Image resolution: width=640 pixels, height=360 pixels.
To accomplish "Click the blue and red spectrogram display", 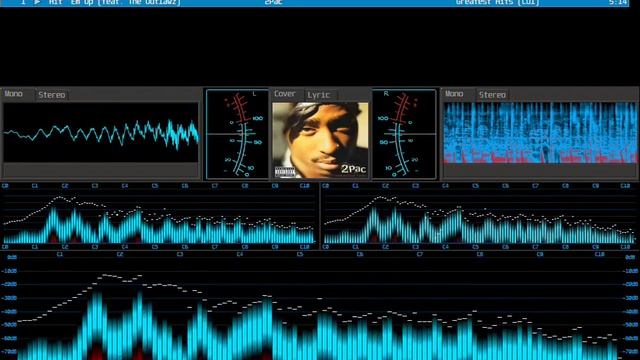I will 540,133.
